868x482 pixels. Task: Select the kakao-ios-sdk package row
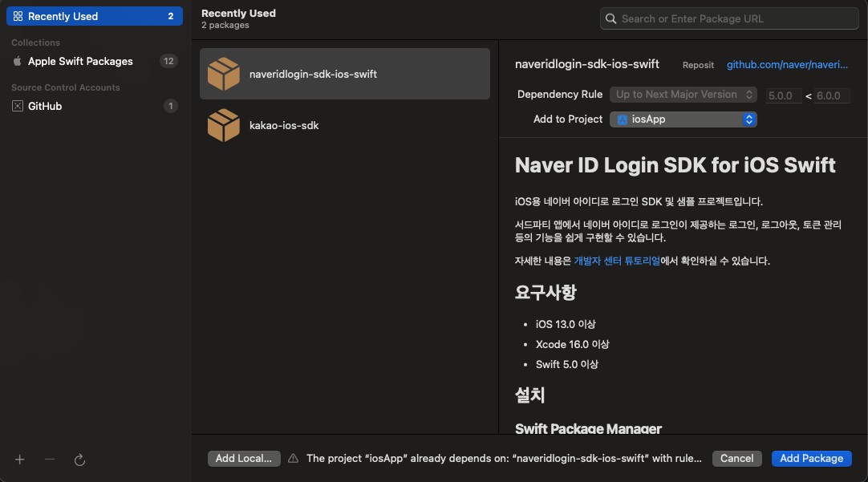point(344,126)
